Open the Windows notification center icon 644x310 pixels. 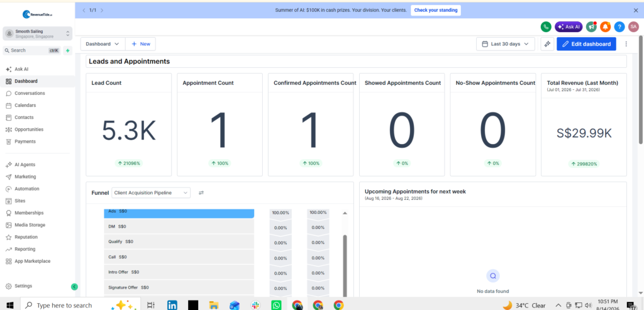point(631,305)
